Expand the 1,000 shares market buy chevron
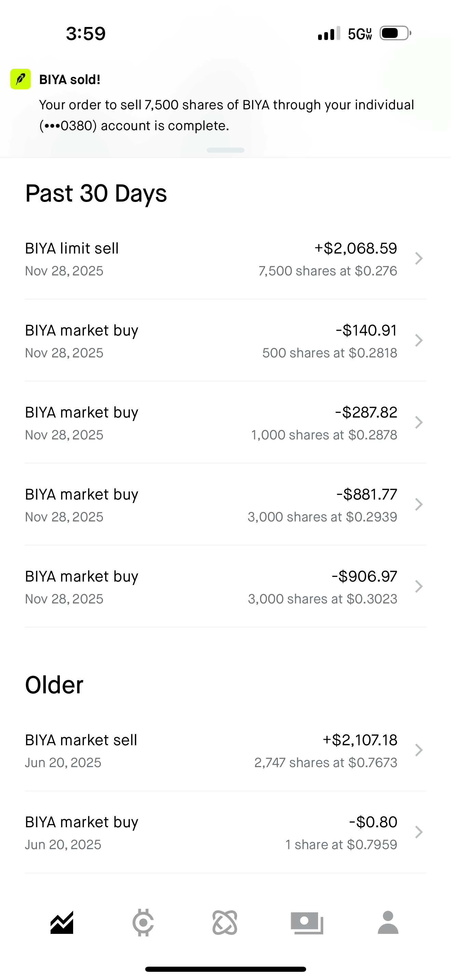 419,422
